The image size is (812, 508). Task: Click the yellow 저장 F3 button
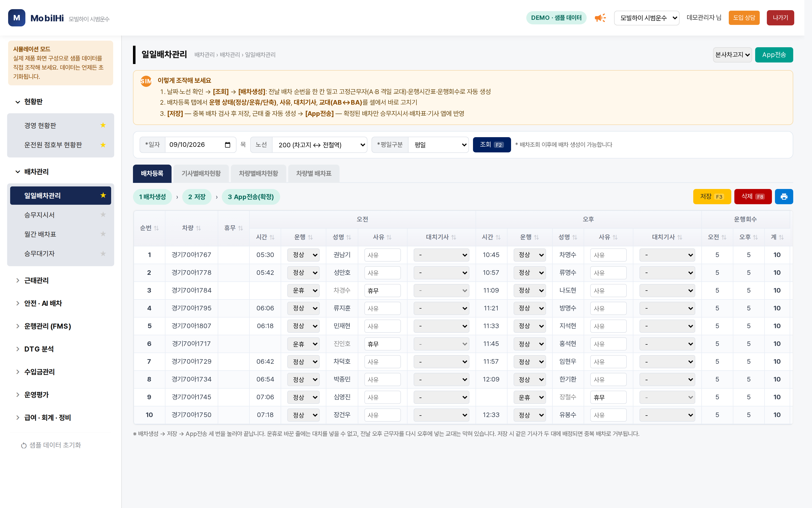click(712, 197)
